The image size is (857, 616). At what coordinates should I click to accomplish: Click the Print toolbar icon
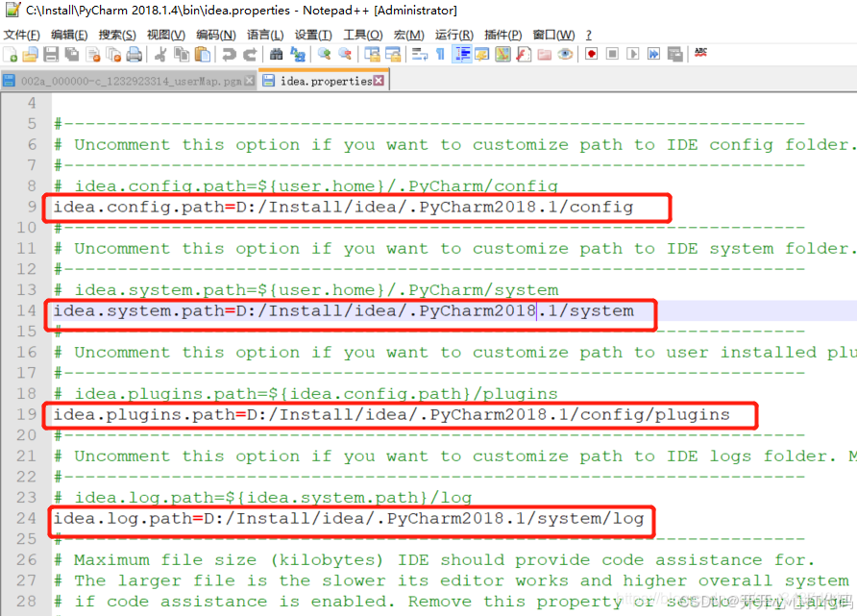click(134, 54)
